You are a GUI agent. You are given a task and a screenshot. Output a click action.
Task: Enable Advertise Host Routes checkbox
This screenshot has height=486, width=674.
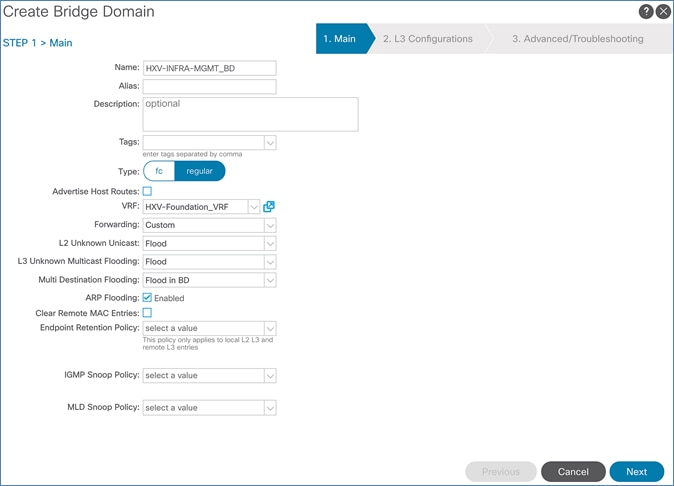pos(147,191)
